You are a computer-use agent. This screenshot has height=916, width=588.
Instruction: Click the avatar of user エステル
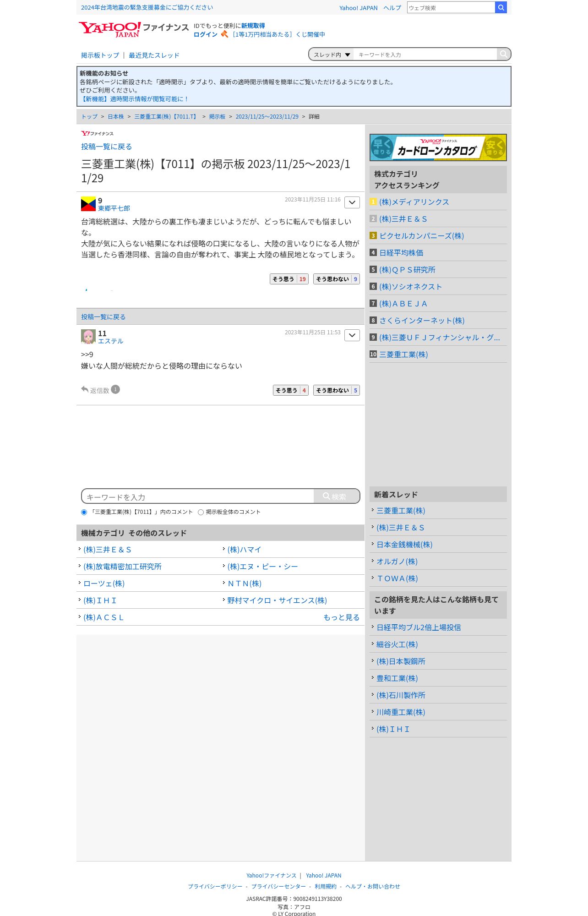point(88,337)
